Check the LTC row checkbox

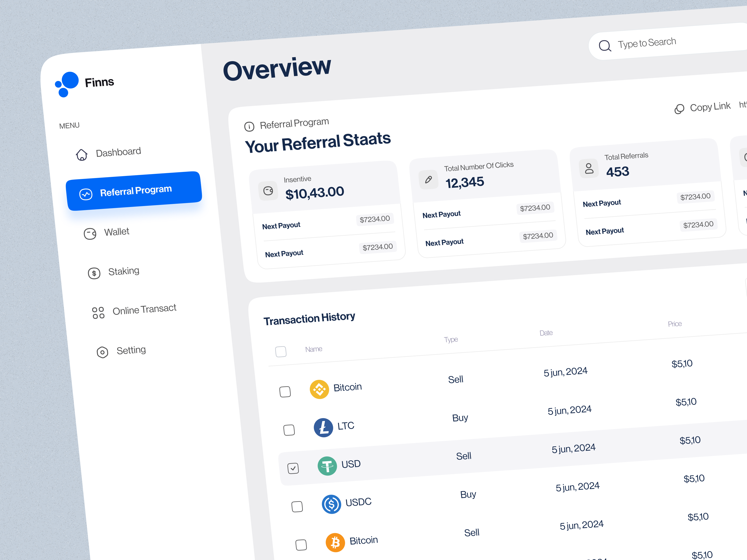click(x=289, y=430)
